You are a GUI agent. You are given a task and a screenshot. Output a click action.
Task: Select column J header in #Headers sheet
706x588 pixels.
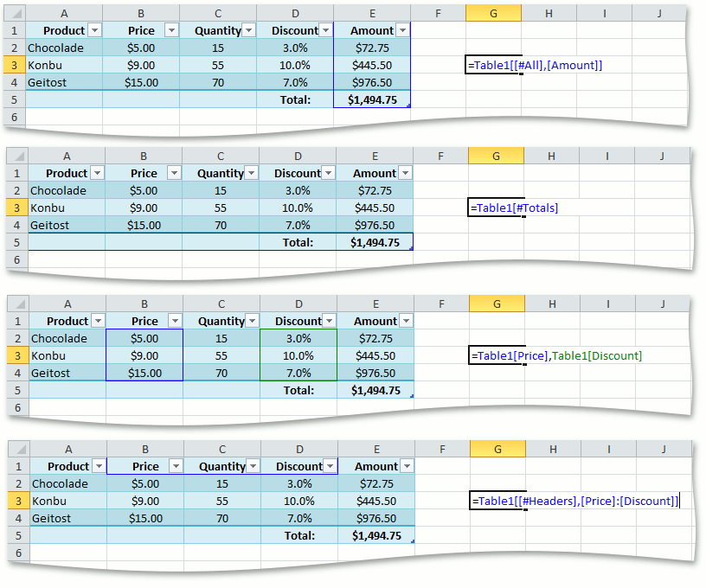664,450
